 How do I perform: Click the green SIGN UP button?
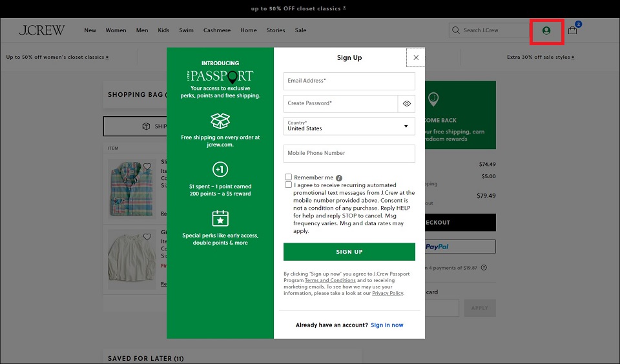click(x=349, y=252)
